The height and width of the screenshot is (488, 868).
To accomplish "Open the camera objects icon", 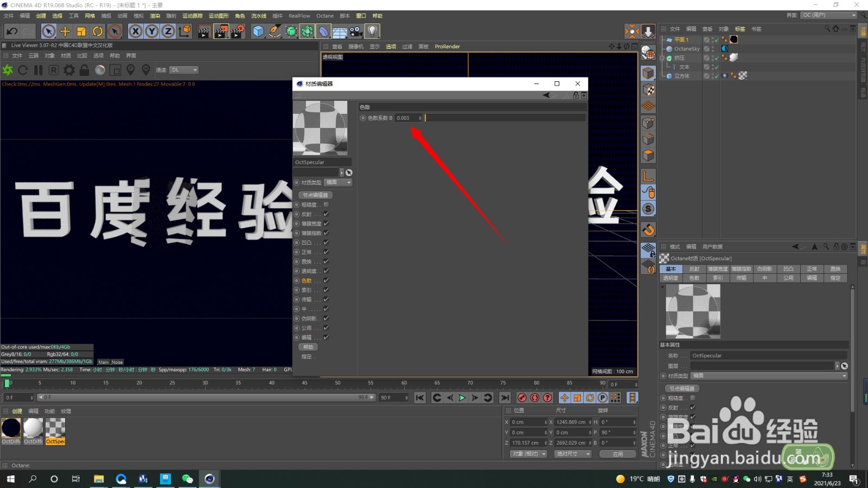I will click(356, 31).
